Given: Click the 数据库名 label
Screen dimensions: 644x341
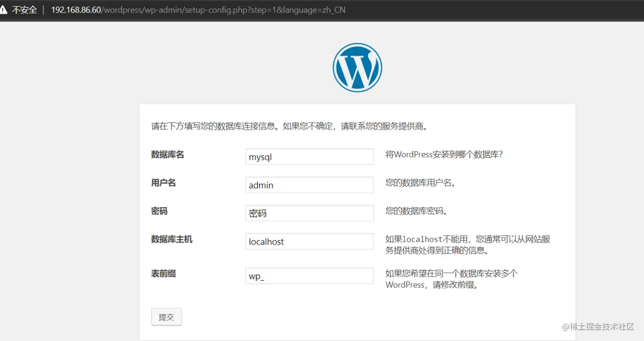Looking at the screenshot, I should point(168,155).
